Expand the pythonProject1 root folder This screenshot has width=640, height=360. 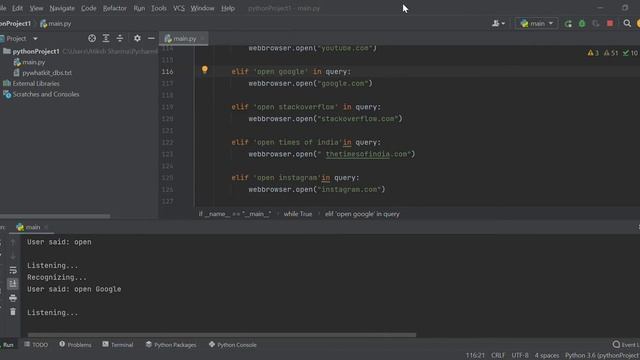36,51
